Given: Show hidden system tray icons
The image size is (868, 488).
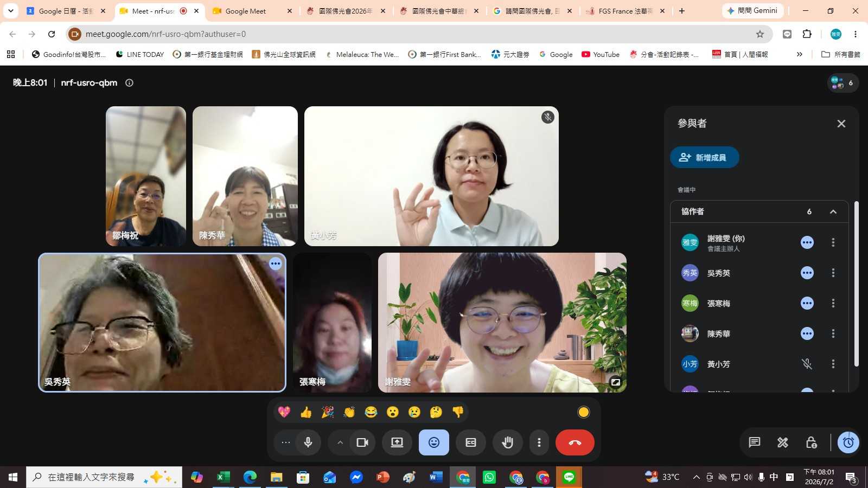Looking at the screenshot, I should click(697, 477).
